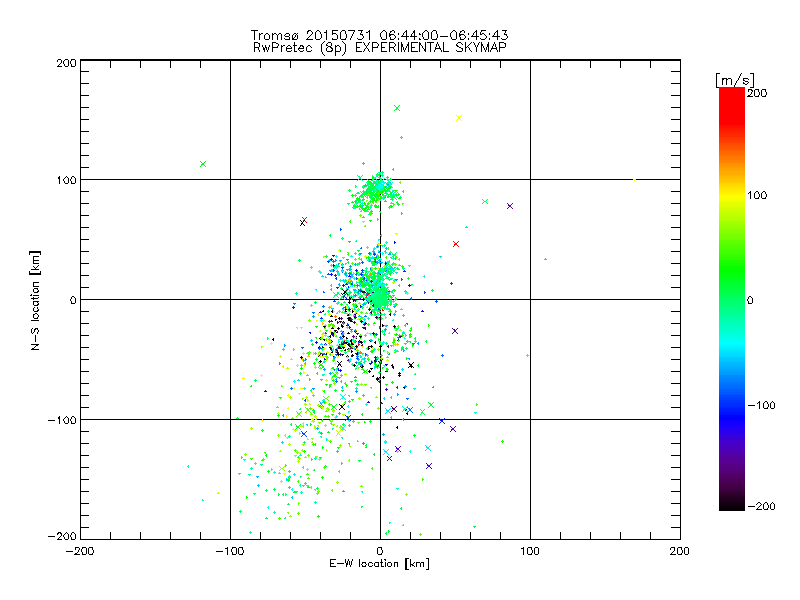Click the subtitle "RwPretec (8p) EXPERIMENTAL SKYMAP"
The height and width of the screenshot is (600, 800).
[380, 48]
